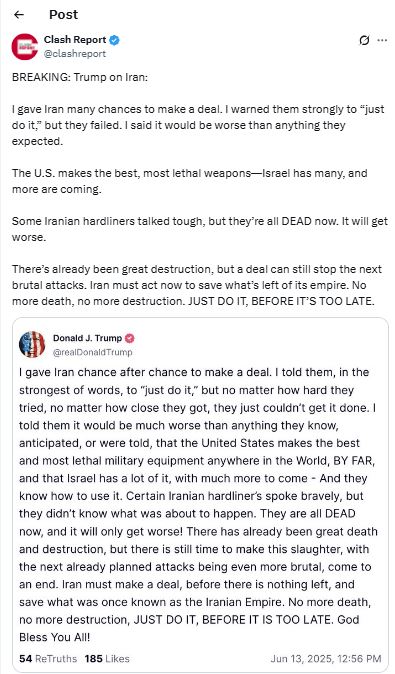Select the 'BREAKING: Trump on Iran' line

[80, 77]
